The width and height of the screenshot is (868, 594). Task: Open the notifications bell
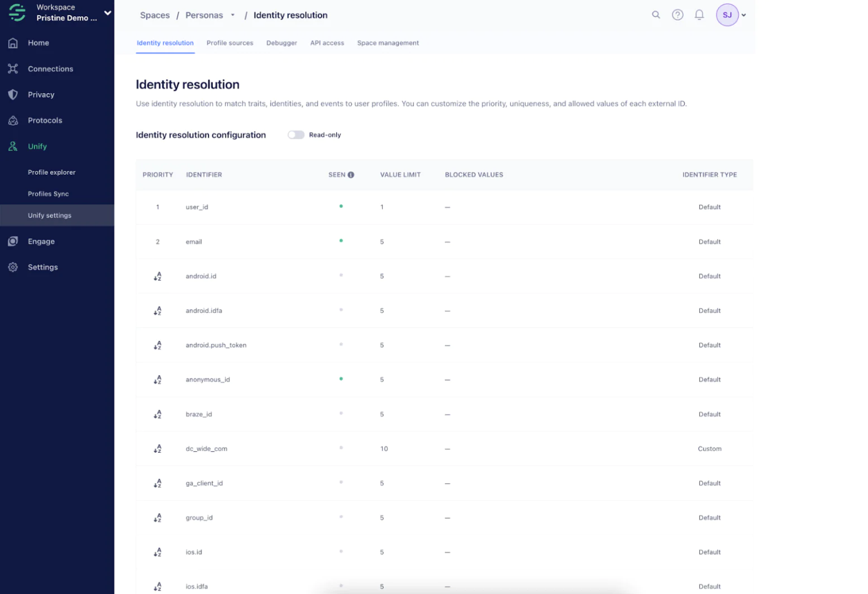coord(698,15)
